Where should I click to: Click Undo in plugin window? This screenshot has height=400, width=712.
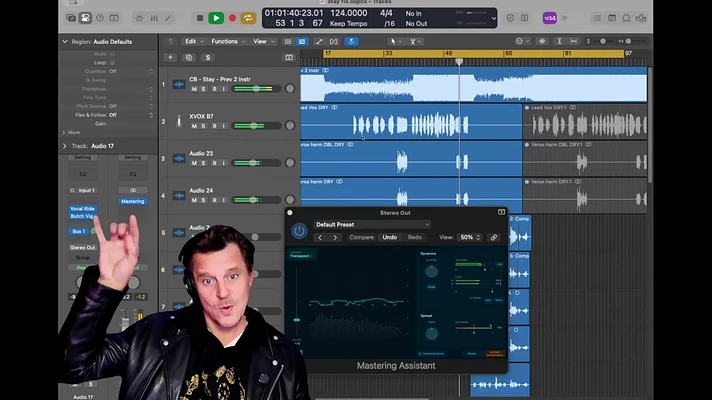(x=390, y=237)
